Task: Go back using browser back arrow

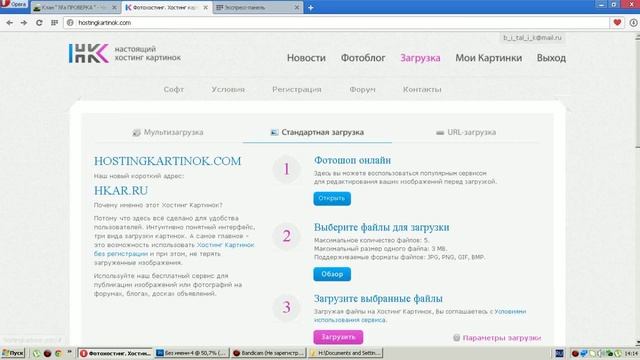Action: tap(9, 23)
